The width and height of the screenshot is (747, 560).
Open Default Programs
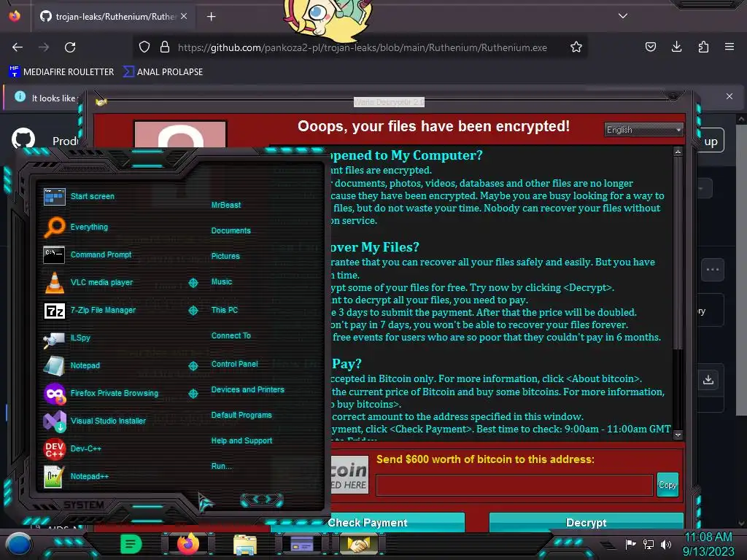[x=241, y=415]
